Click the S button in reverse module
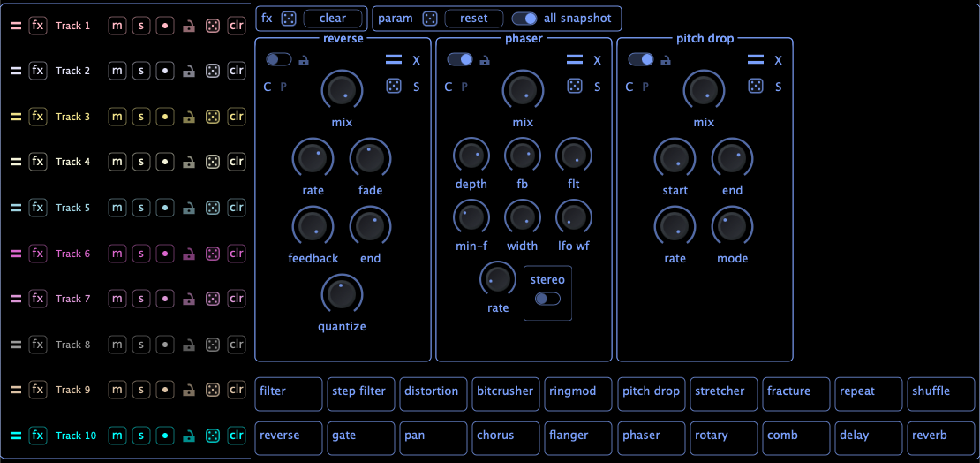This screenshot has width=980, height=463. pyautogui.click(x=416, y=87)
